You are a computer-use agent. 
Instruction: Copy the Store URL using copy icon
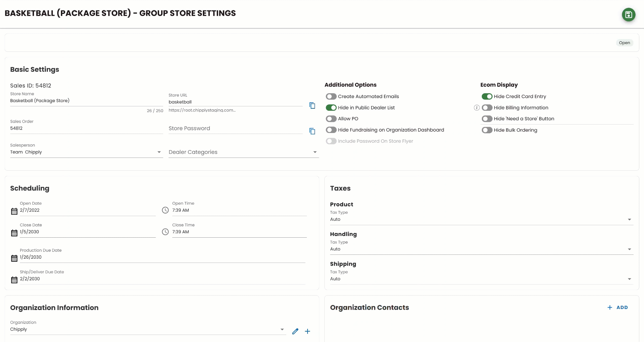tap(312, 106)
